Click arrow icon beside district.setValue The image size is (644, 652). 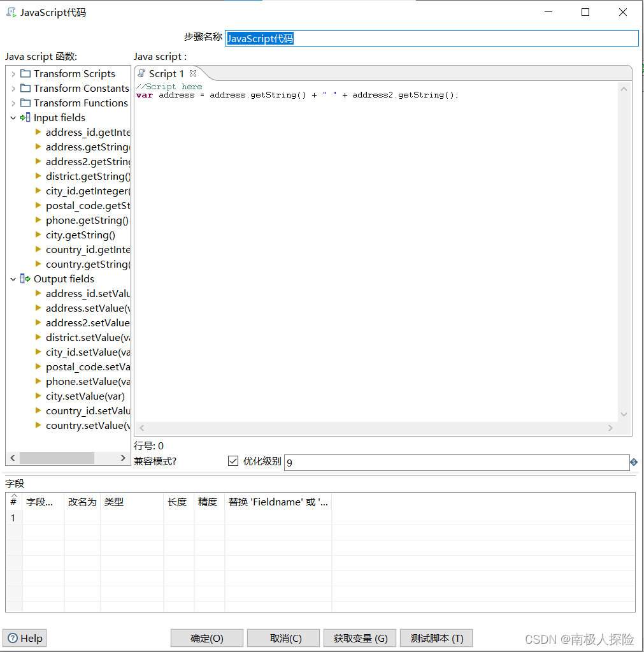tap(38, 337)
